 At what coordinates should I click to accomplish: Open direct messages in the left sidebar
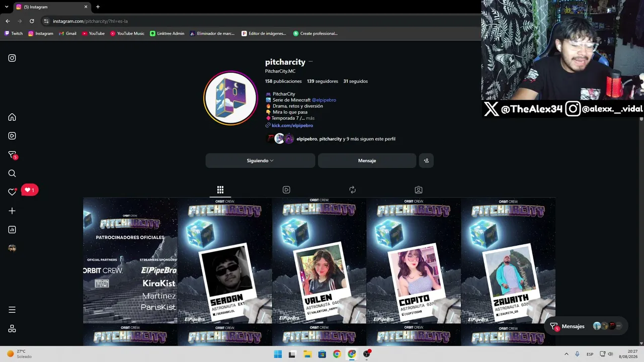(13, 155)
